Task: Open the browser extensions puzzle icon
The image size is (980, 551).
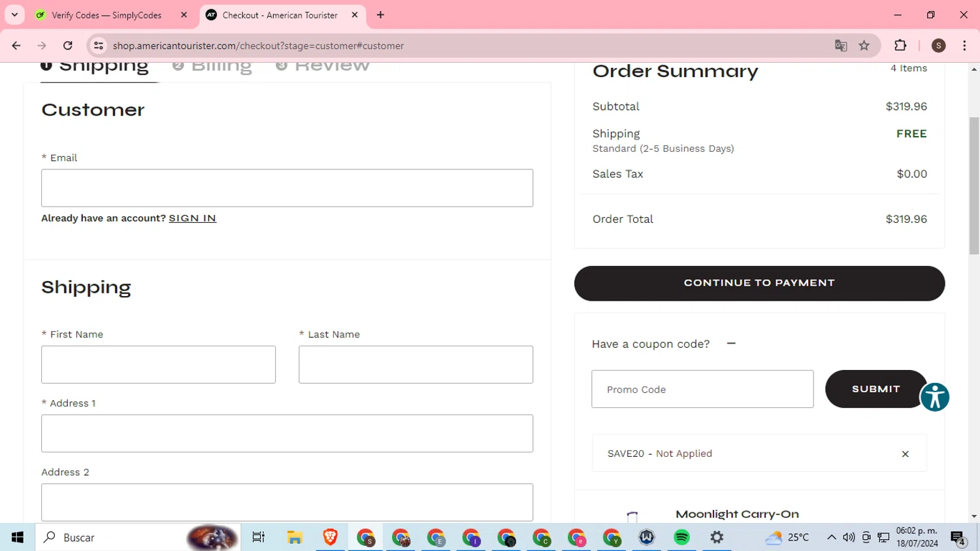Action: [x=900, y=46]
